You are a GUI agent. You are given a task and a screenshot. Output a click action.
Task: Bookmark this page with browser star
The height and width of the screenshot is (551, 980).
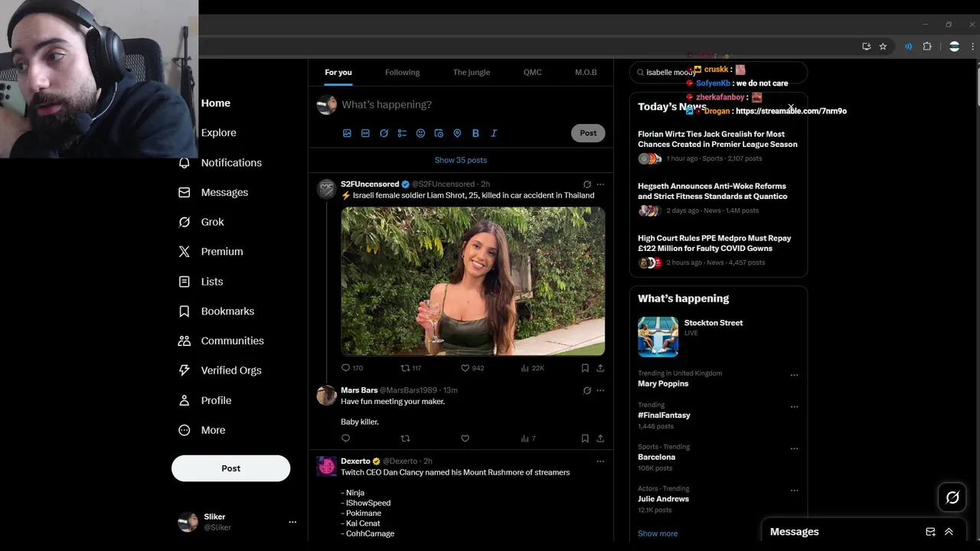pyautogui.click(x=883, y=47)
